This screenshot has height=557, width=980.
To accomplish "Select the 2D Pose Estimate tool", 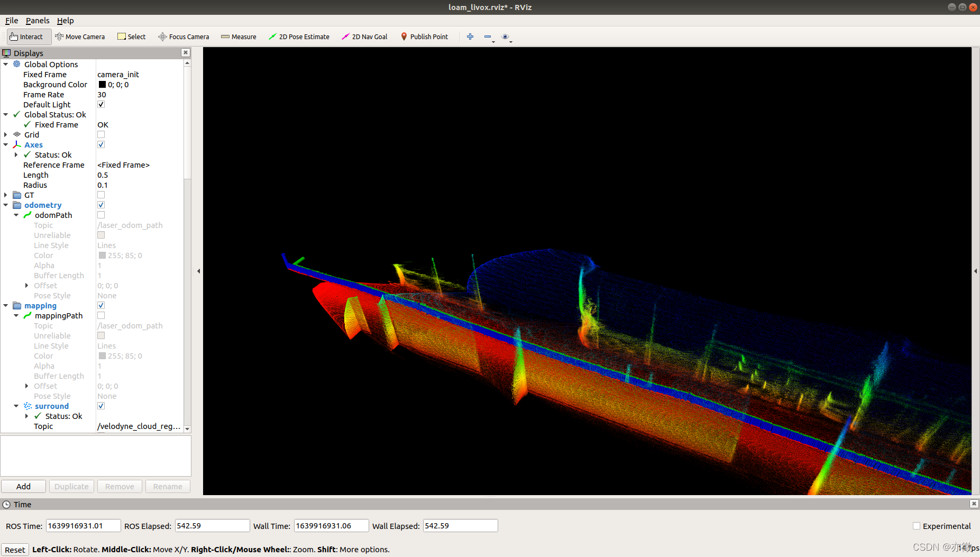I will 299,36.
